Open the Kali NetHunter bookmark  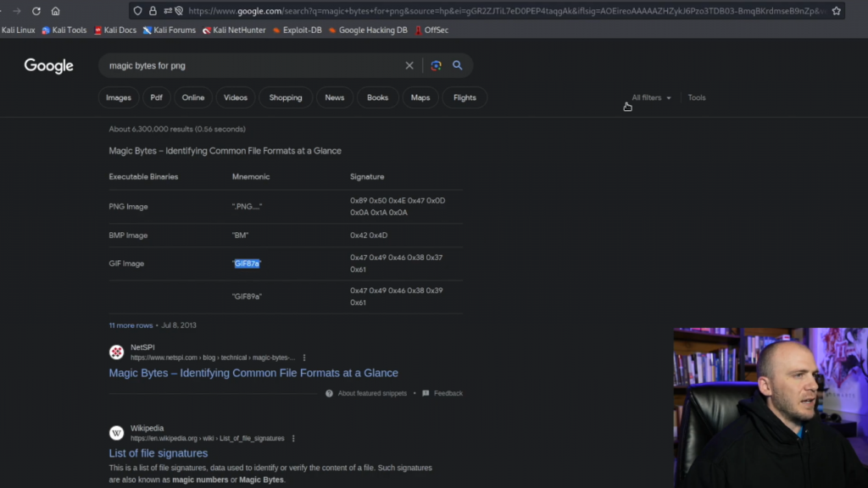pyautogui.click(x=234, y=30)
